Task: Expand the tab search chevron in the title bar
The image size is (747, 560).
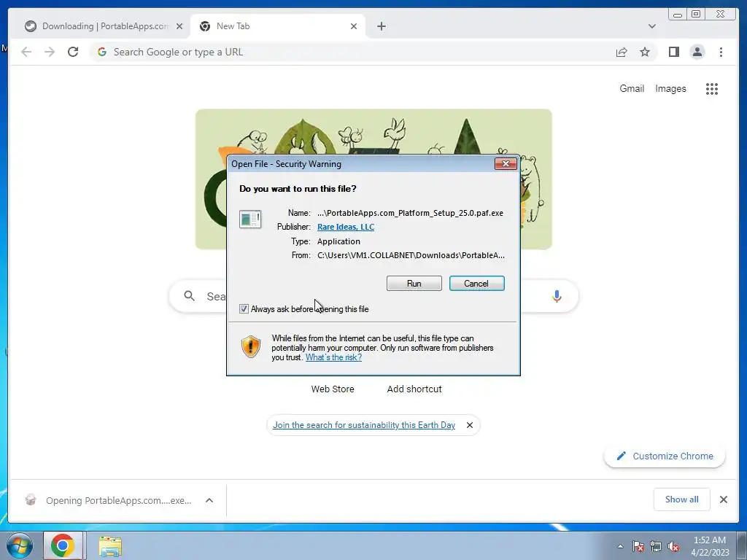Action: coord(651,26)
